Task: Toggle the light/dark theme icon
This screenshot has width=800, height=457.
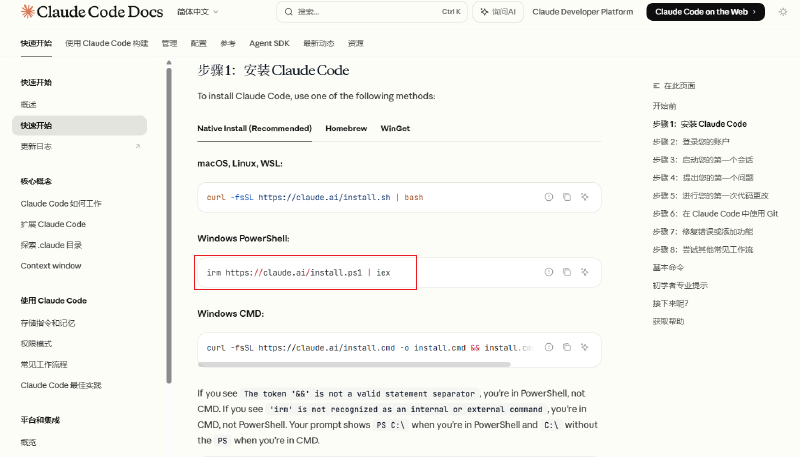Action: pyautogui.click(x=783, y=12)
